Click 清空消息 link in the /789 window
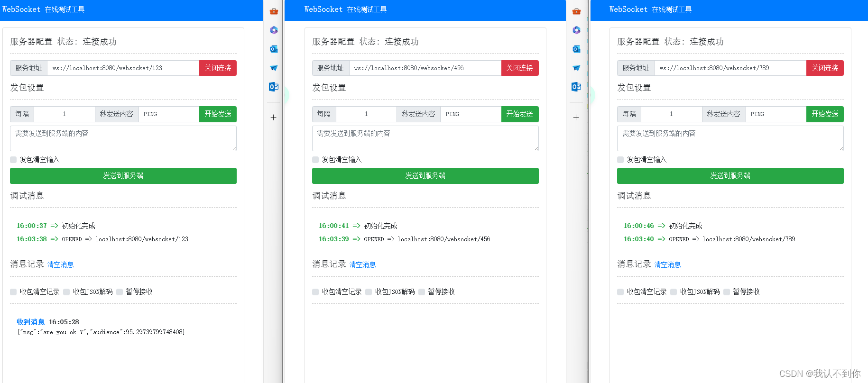This screenshot has width=868, height=383. pos(668,264)
